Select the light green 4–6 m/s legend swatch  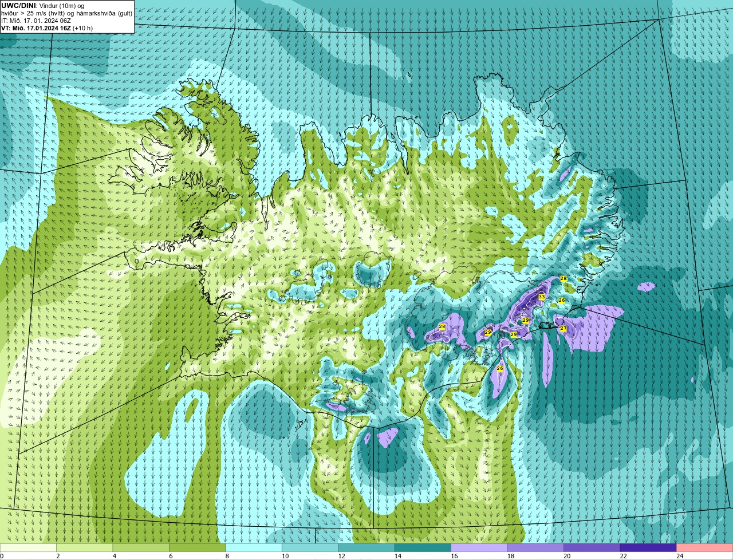141,547
